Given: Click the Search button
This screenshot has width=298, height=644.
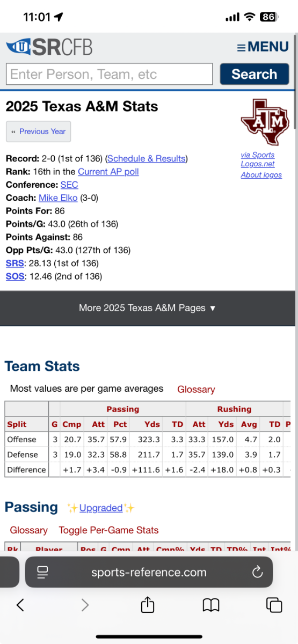Looking at the screenshot, I should click(x=254, y=74).
